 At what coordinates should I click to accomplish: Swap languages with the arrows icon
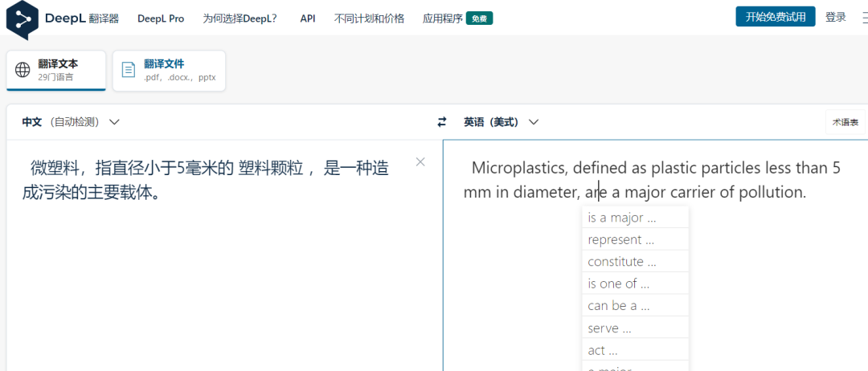point(442,122)
